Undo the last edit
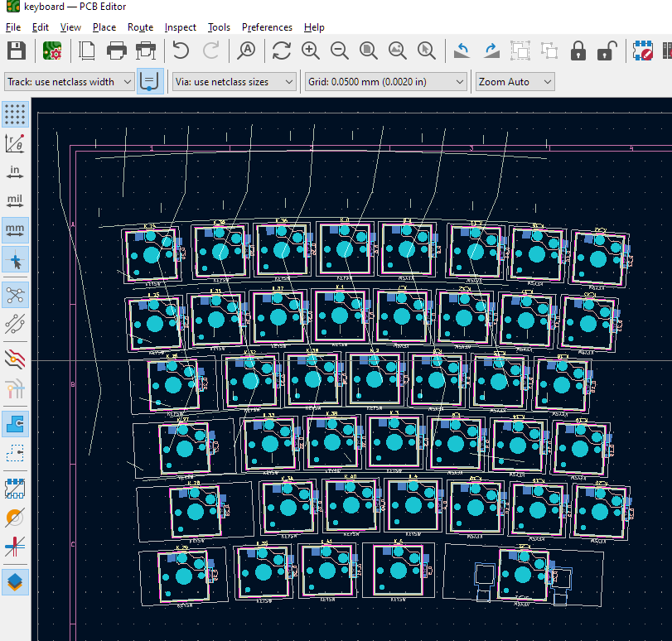672x641 pixels. 181,51
